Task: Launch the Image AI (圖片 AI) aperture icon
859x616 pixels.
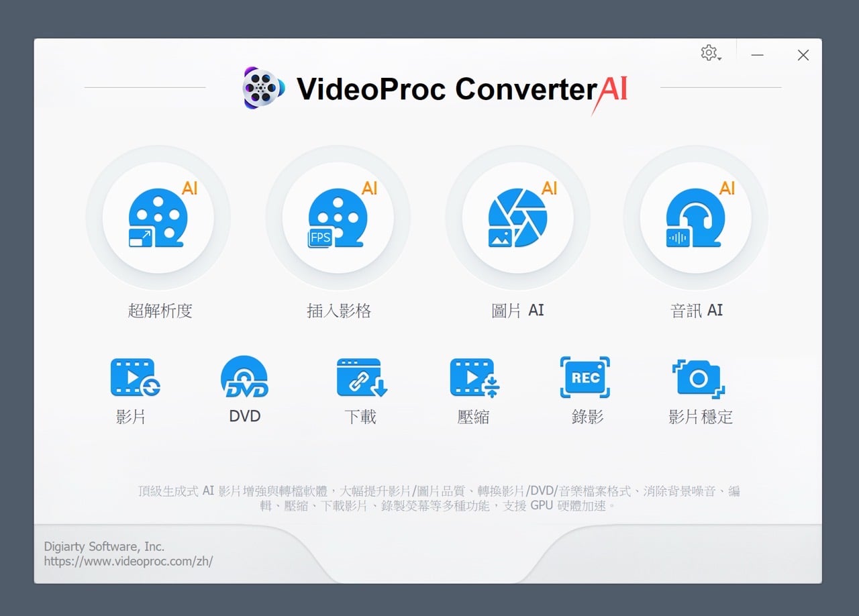Action: coord(517,217)
